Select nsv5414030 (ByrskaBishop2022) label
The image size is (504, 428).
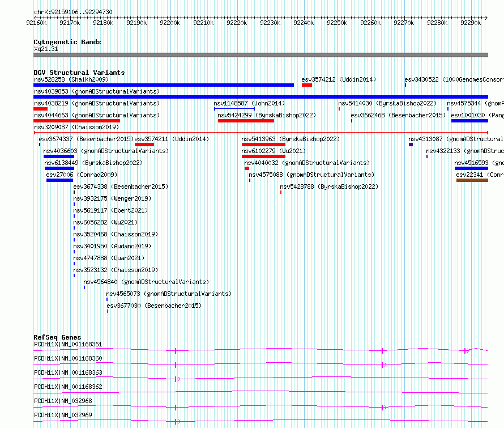coord(387,103)
